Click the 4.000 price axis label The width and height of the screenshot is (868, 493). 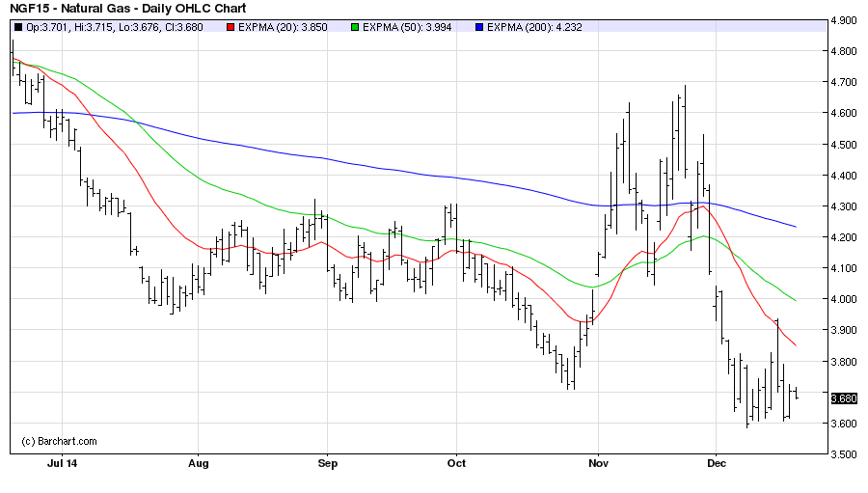tap(844, 299)
